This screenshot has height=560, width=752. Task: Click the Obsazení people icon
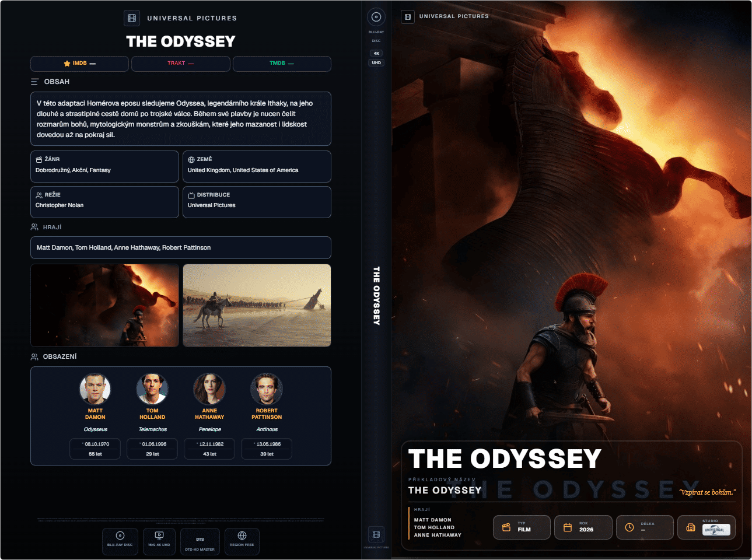coord(35,356)
